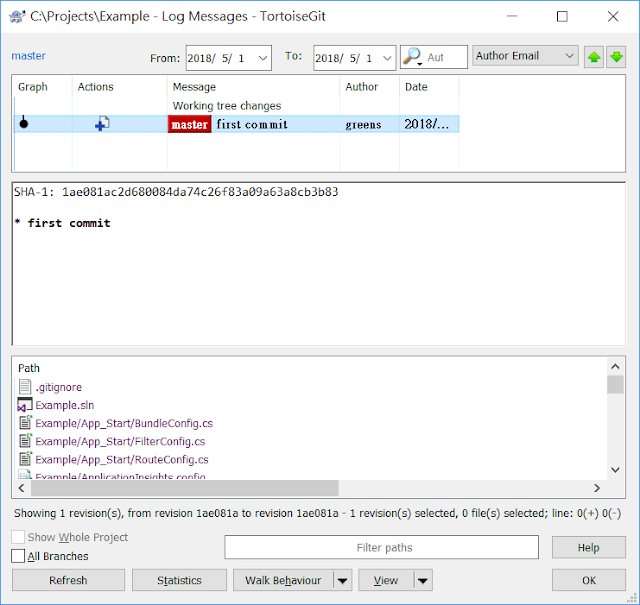The width and height of the screenshot is (640, 605).
Task: Click the file list scroll down arrow
Action: coord(615,469)
